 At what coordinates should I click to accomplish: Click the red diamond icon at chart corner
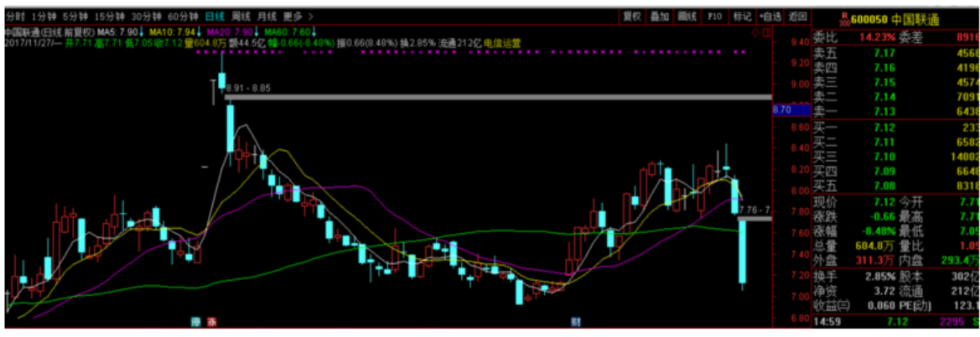(x=755, y=33)
